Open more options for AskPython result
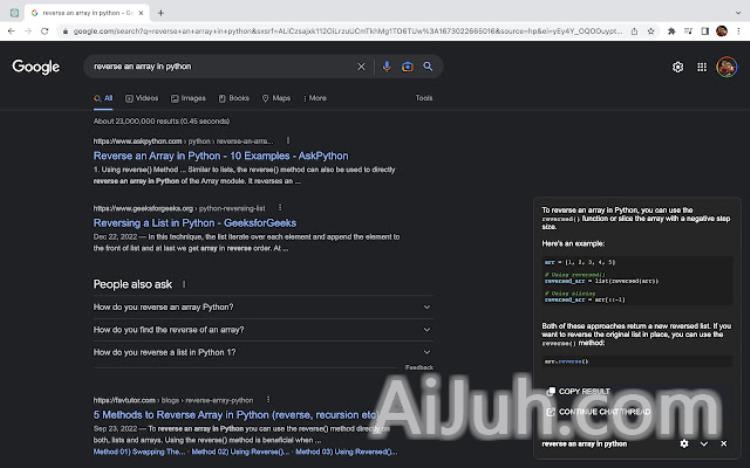750x468 pixels. click(x=287, y=141)
